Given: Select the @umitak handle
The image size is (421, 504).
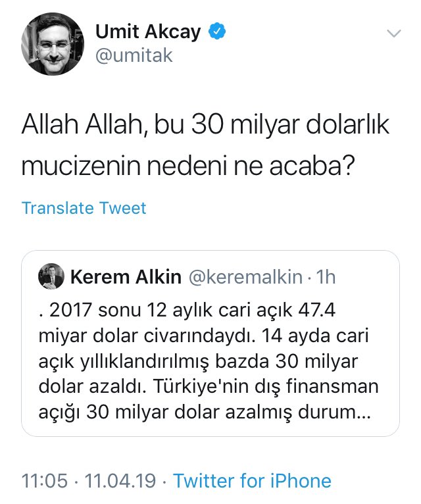Looking at the screenshot, I should point(134,56).
